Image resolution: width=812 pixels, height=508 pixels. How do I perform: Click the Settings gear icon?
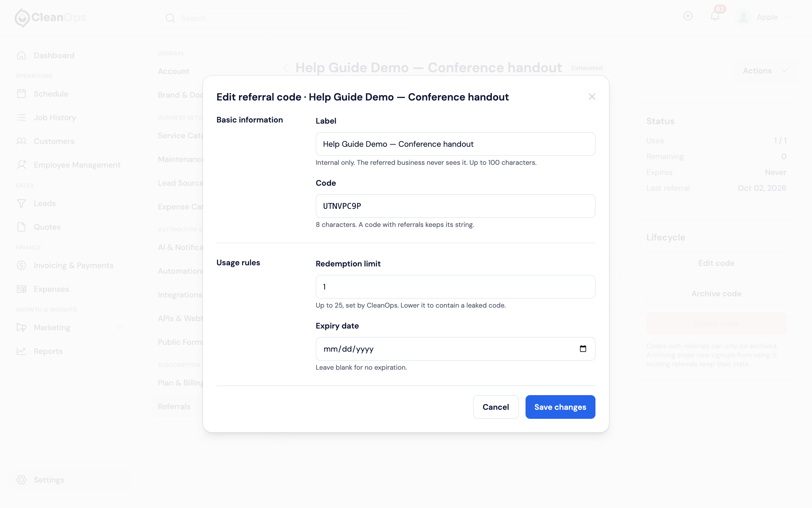click(21, 480)
